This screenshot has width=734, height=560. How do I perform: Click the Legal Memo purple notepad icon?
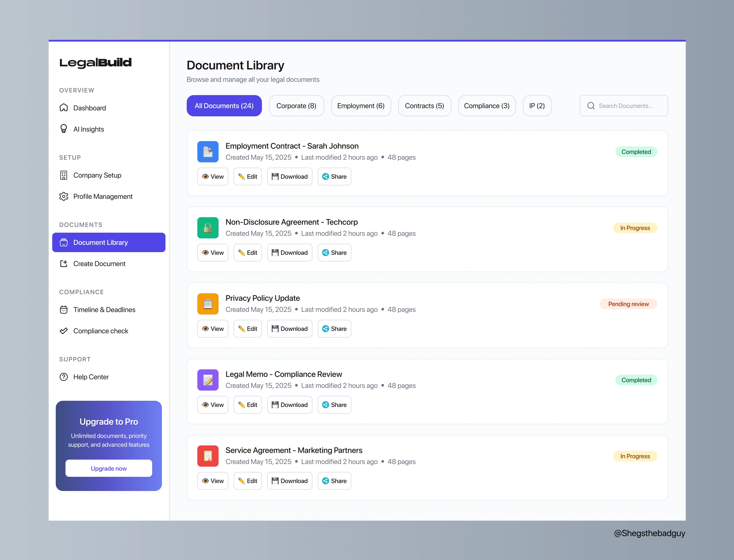coord(208,380)
